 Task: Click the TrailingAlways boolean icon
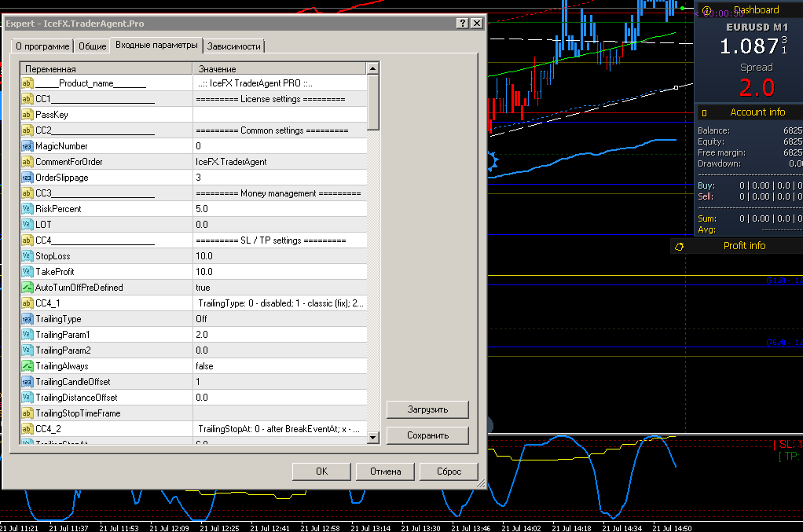click(x=27, y=366)
